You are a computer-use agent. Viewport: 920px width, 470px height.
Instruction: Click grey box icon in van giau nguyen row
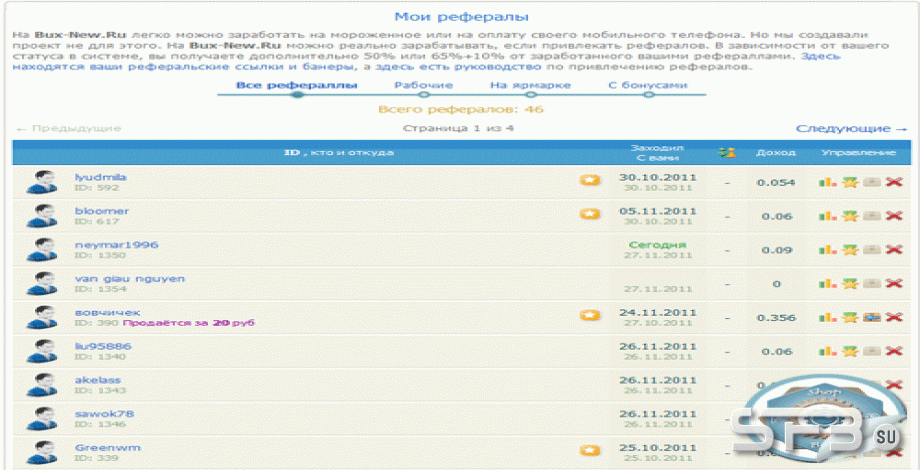coord(872,284)
